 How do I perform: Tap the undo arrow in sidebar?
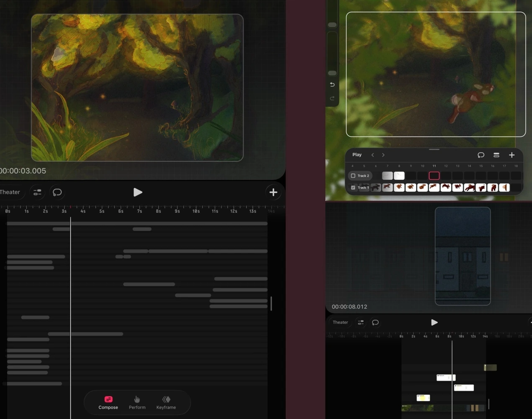332,84
